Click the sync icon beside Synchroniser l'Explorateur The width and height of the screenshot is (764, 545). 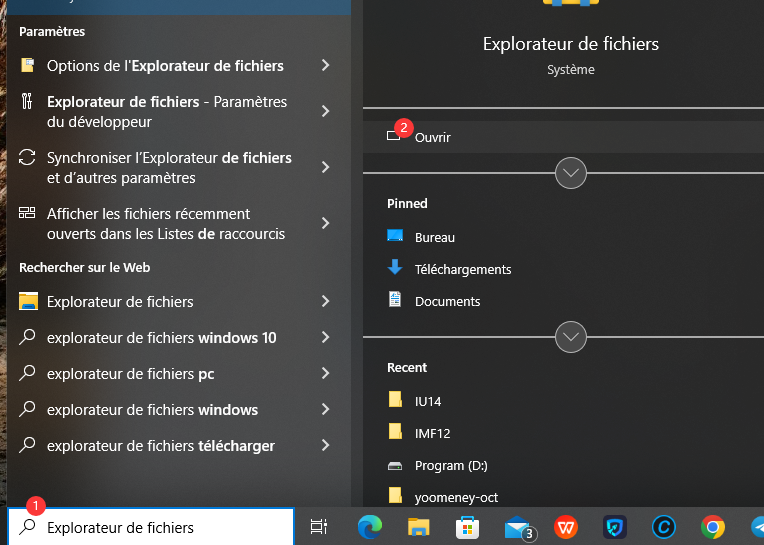[27, 157]
